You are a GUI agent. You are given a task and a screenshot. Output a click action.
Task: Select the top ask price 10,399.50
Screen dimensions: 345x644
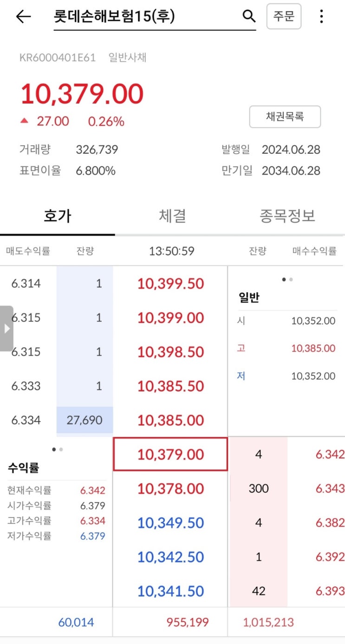coord(170,284)
